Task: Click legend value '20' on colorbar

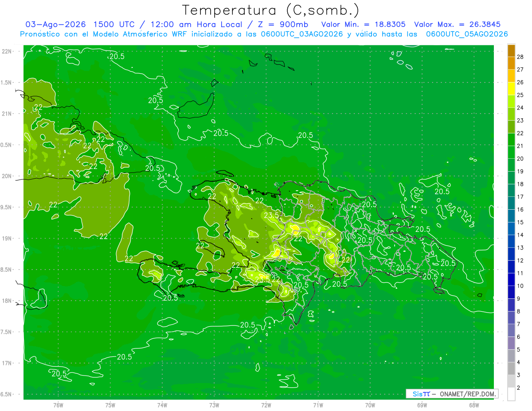Action: [x=520, y=158]
